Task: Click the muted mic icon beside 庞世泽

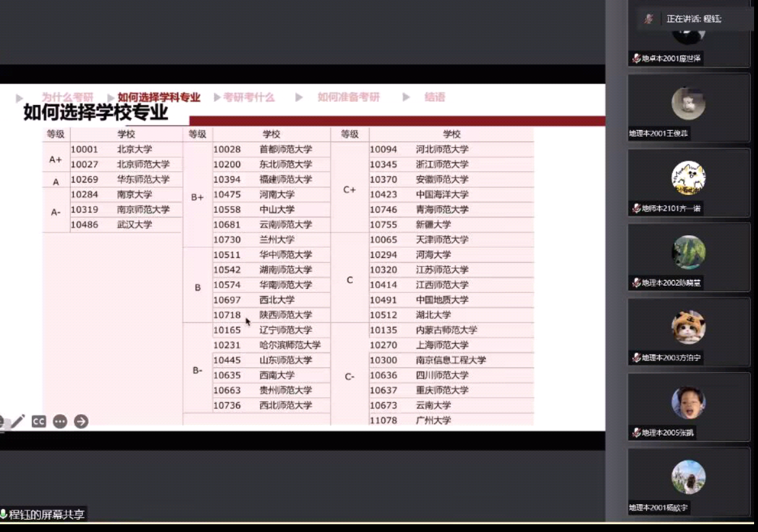Action: coord(636,58)
